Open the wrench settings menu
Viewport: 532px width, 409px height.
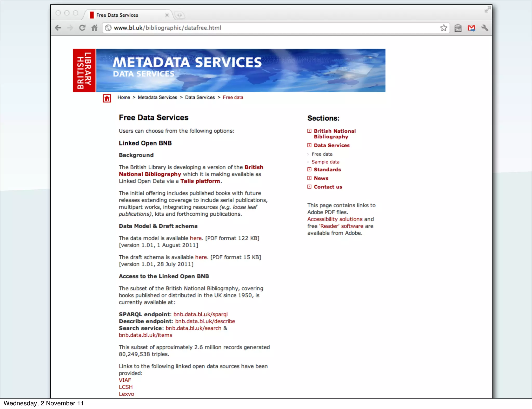point(485,28)
